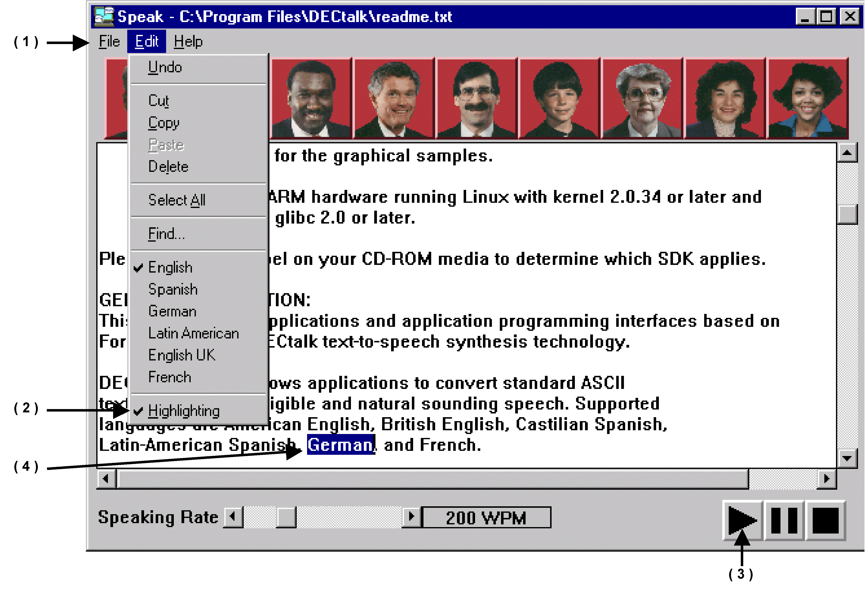Decrease speaking rate with left arrow

tap(233, 517)
